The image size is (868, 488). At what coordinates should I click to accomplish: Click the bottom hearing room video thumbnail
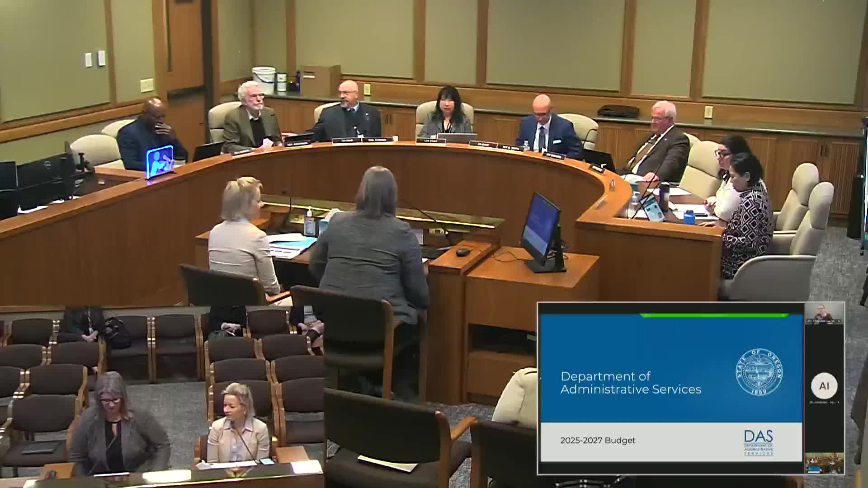[x=824, y=463]
